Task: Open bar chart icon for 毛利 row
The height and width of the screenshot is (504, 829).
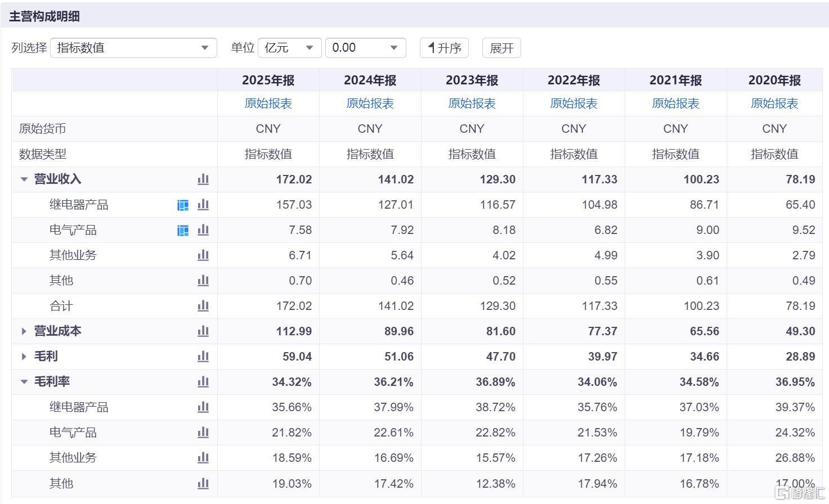Action: pyautogui.click(x=203, y=357)
